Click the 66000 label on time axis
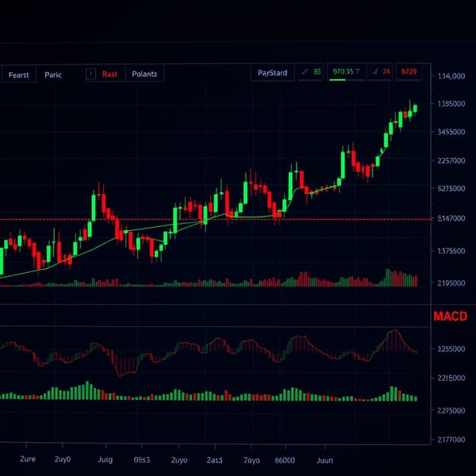476x476 pixels. pos(285,460)
